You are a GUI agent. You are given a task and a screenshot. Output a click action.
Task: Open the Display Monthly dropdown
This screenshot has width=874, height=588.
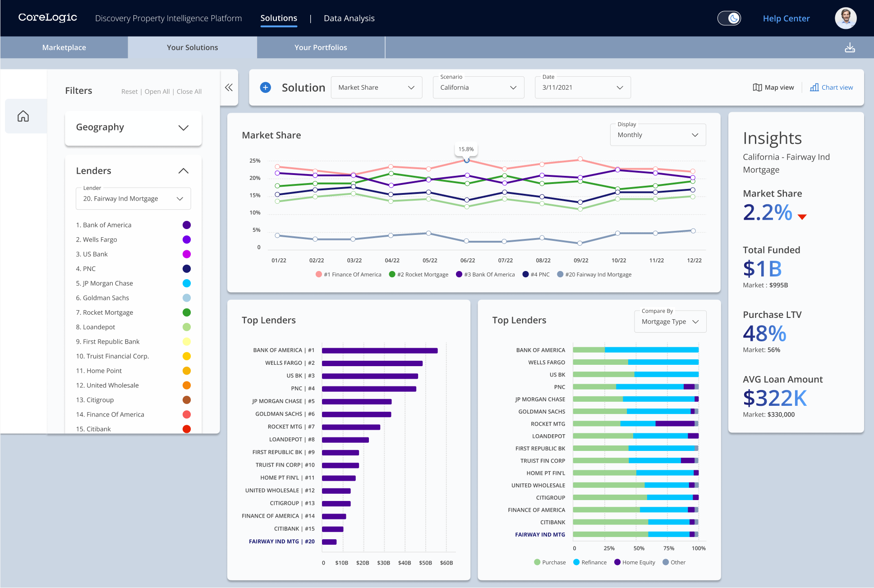(658, 135)
